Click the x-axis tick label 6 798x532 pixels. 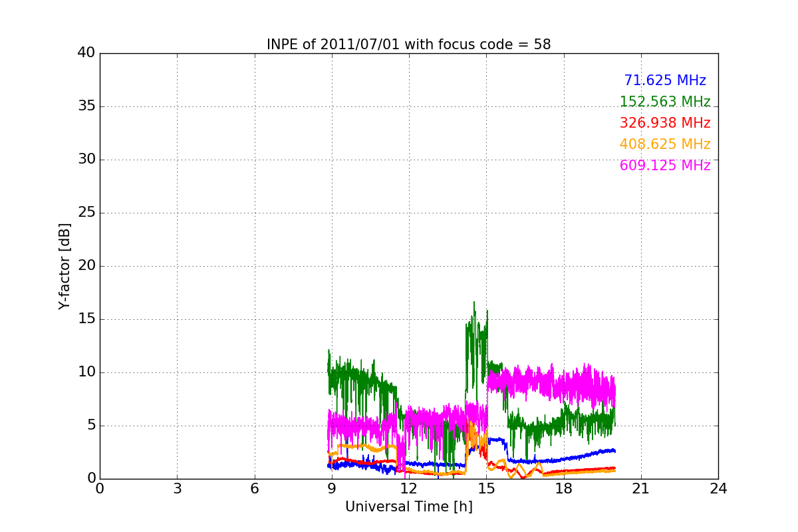[x=255, y=489]
